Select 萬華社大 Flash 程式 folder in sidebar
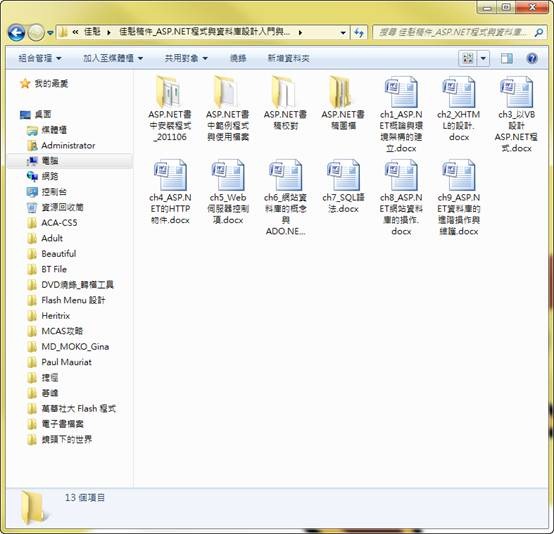Viewport: 554px width, 534px height. pos(71,409)
